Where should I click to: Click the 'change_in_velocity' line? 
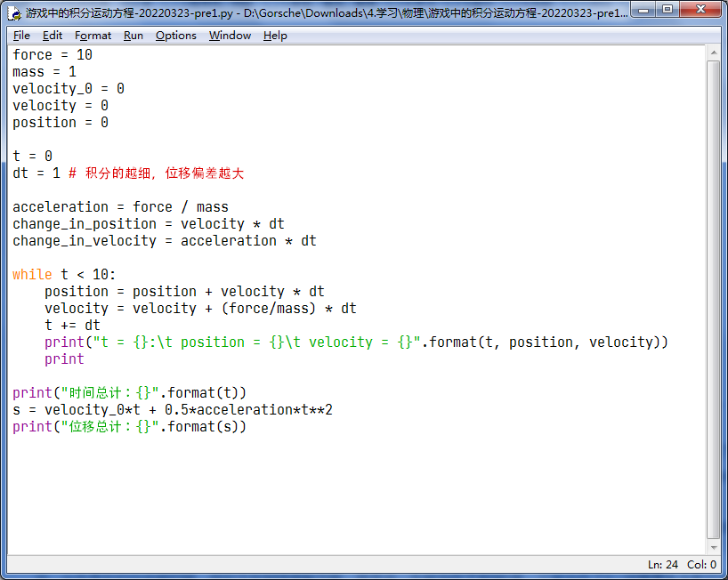(165, 241)
